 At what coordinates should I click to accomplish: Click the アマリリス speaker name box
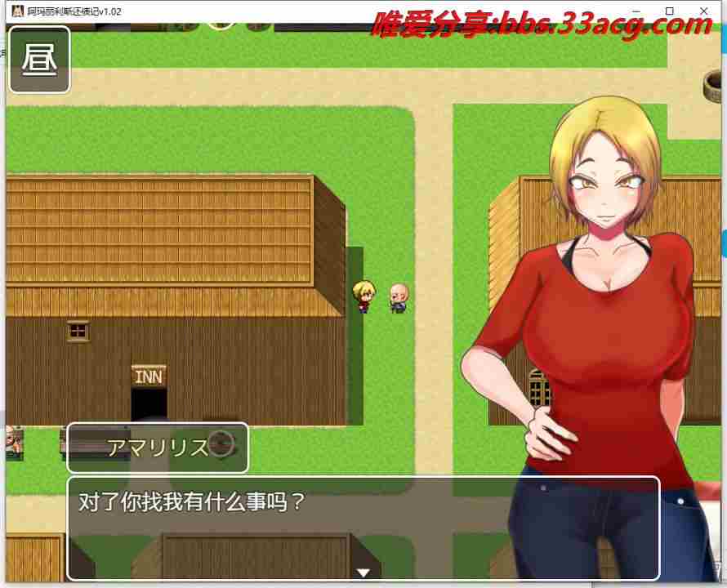coord(157,448)
